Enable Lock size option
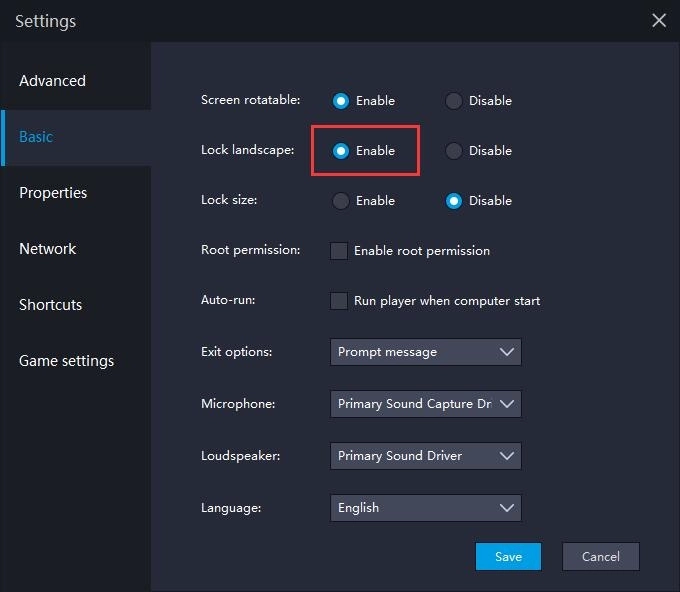This screenshot has height=592, width=680. pos(341,201)
